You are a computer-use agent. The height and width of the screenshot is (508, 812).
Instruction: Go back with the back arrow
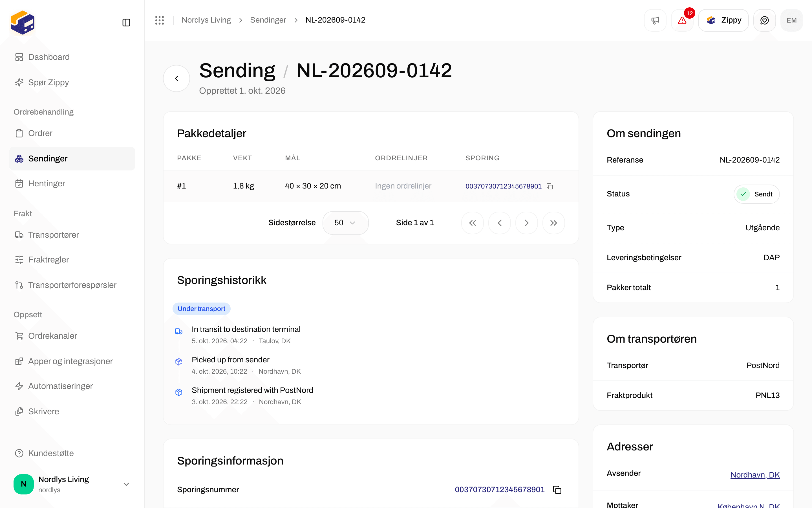click(x=176, y=78)
